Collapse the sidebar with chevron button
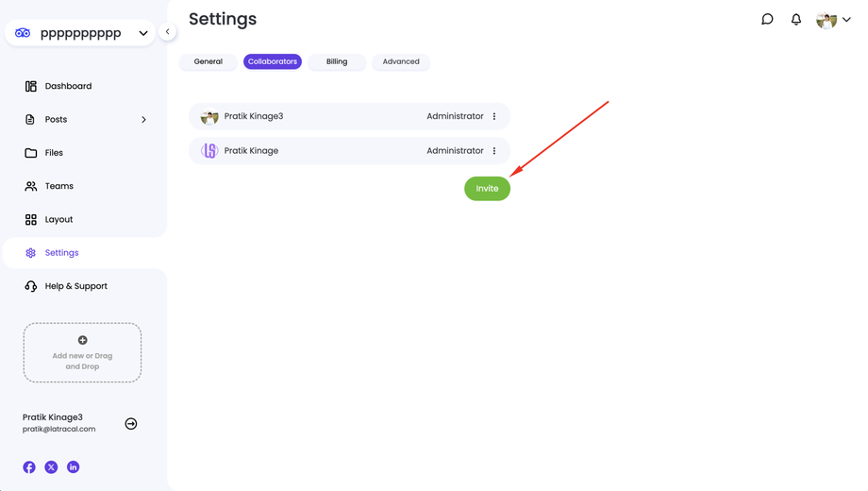The height and width of the screenshot is (491, 868). 167,32
